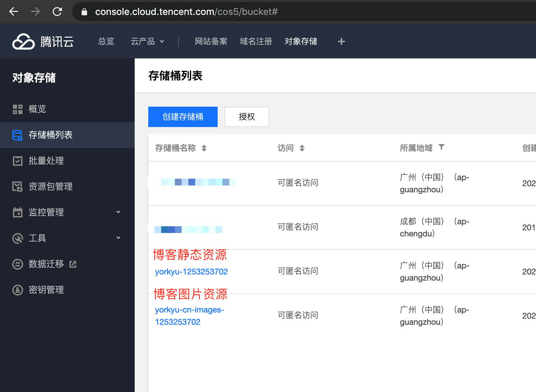Click 可匿名访问 in the yorkyu-1253253702 row
Screen dimensions: 536x392
(x=298, y=271)
